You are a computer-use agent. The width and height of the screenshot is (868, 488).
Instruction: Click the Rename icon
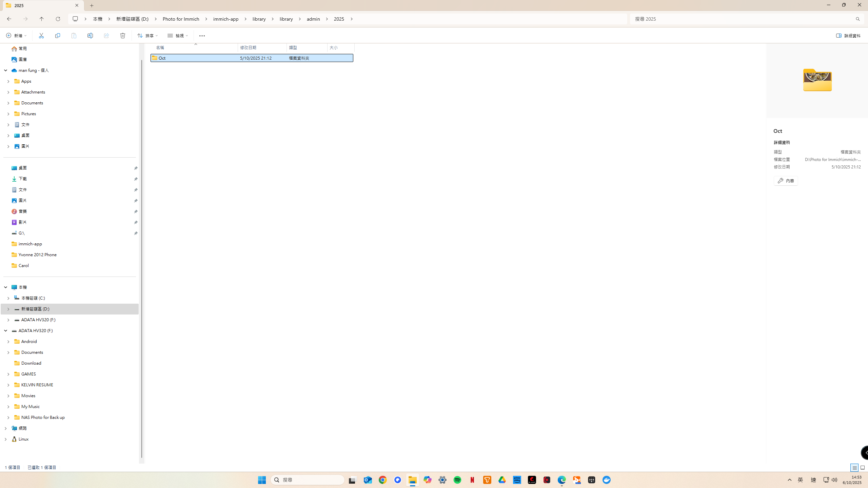click(x=90, y=36)
